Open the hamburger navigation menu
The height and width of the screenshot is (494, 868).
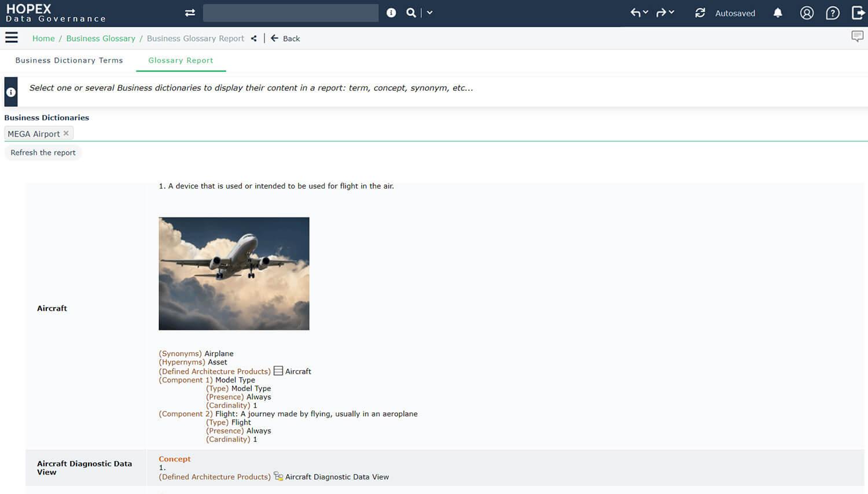[12, 38]
